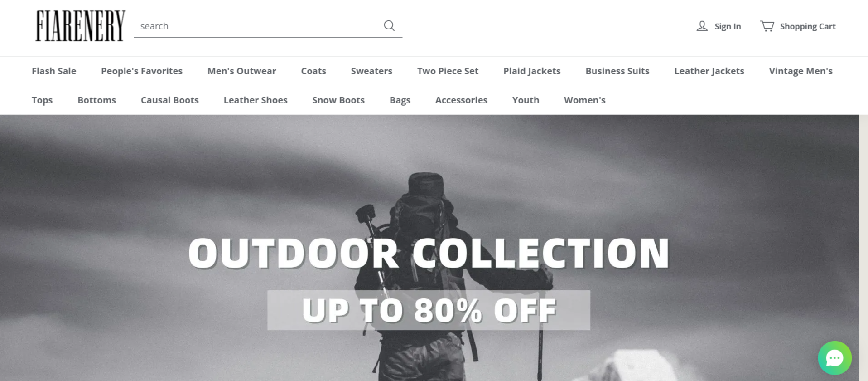Select Leather Jackets category

coord(709,71)
